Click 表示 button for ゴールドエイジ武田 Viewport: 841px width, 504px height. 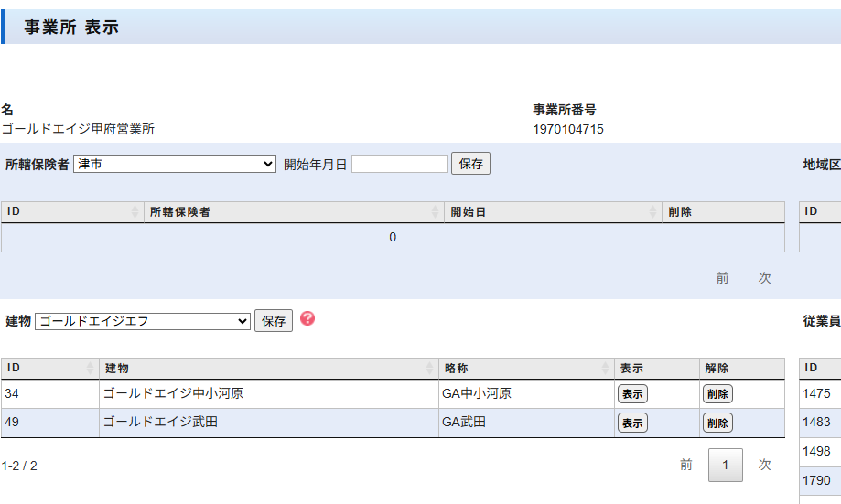[632, 423]
